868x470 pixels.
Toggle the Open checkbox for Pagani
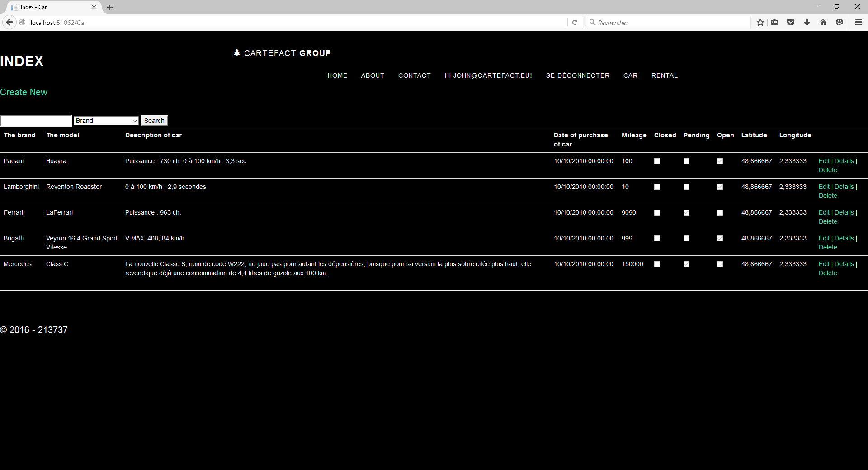pos(720,161)
